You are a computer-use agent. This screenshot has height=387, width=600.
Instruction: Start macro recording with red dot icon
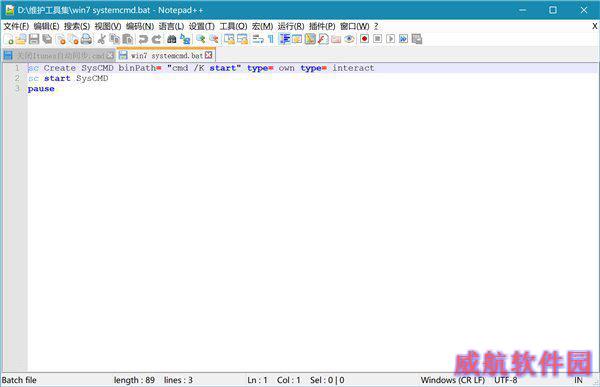click(364, 39)
